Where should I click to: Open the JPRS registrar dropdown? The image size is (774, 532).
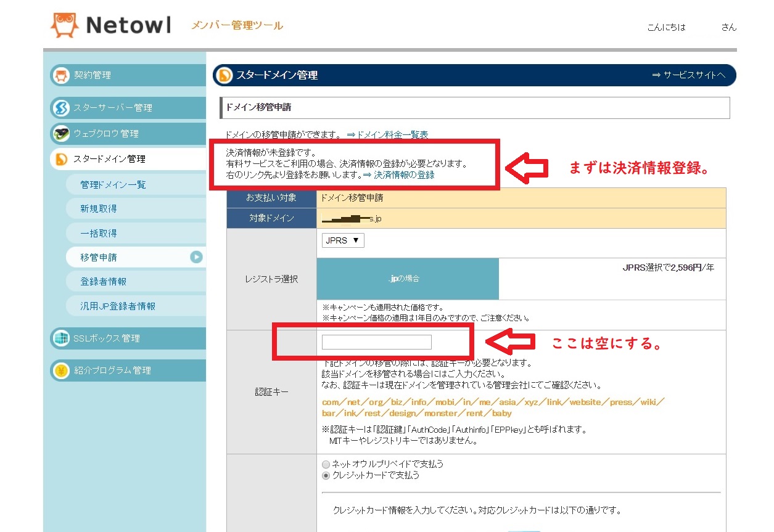coord(343,240)
